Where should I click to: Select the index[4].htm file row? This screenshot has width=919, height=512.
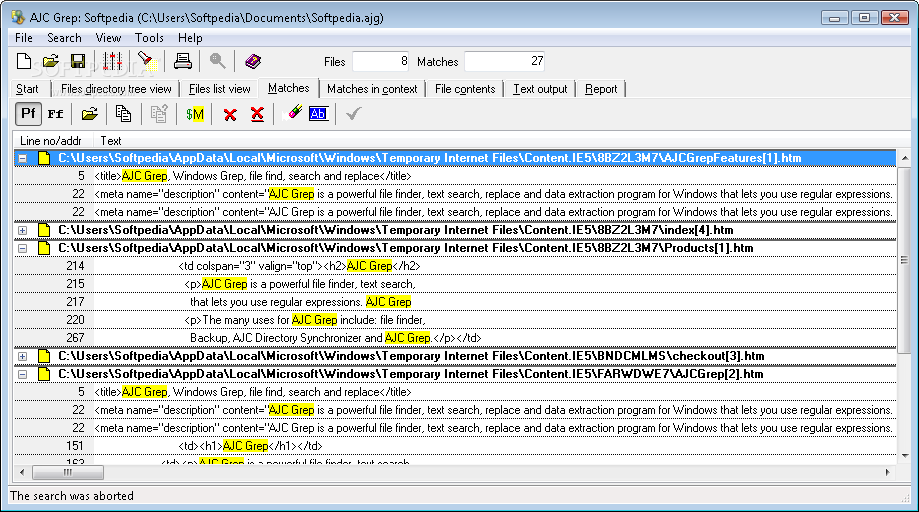coord(455,230)
